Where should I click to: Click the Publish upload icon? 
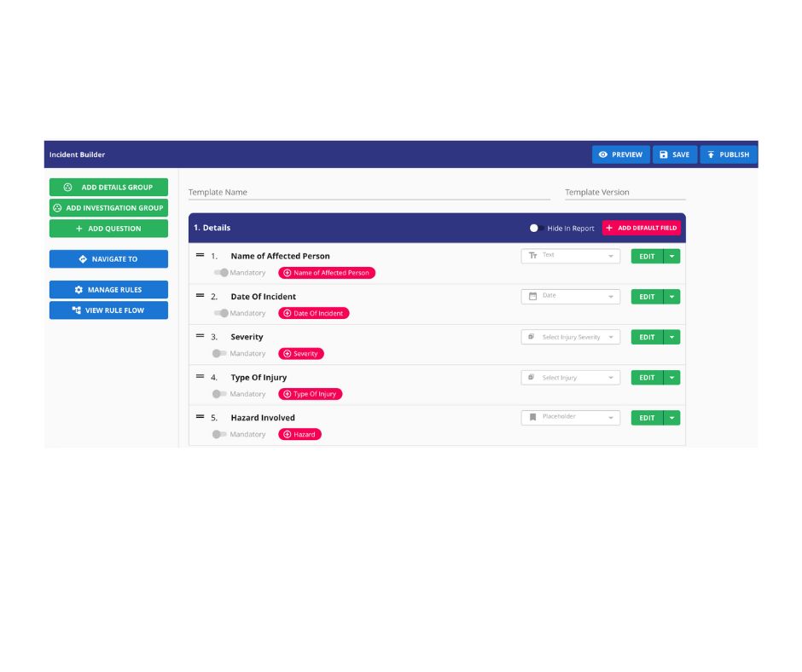[x=712, y=154]
